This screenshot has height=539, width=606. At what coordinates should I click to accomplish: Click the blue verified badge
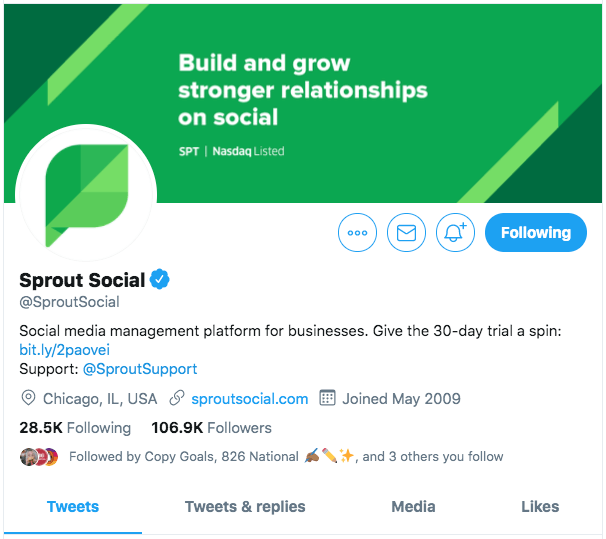point(160,279)
